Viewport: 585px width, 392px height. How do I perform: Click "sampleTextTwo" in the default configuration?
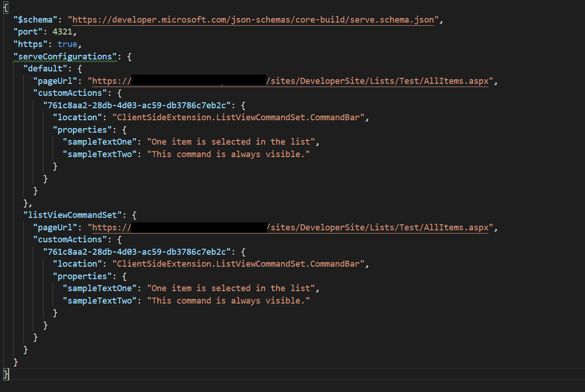point(99,154)
